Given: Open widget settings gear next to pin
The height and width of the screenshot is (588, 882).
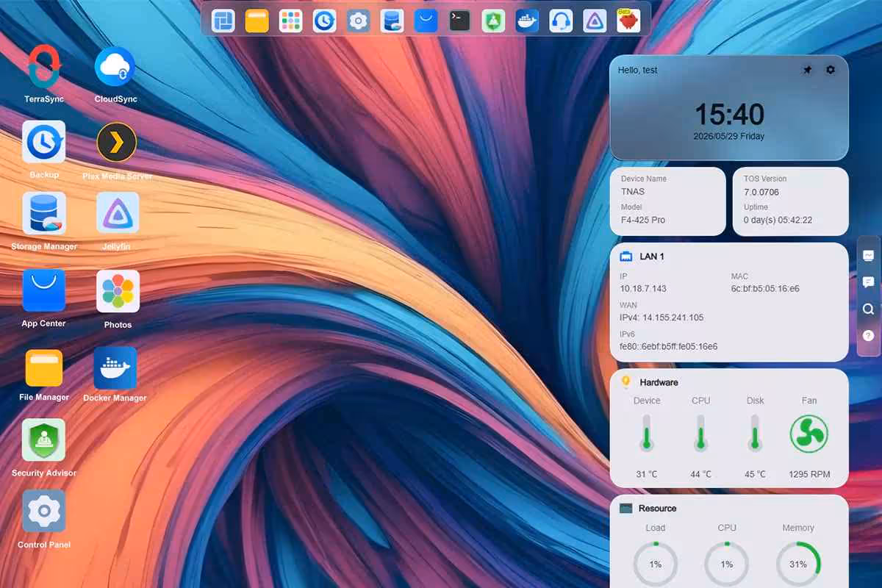Looking at the screenshot, I should [x=831, y=70].
